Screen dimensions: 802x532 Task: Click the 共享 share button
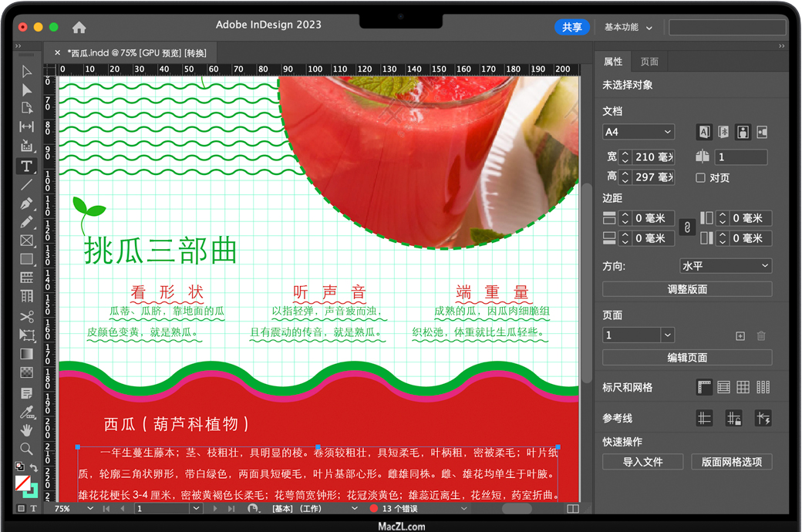tap(571, 27)
